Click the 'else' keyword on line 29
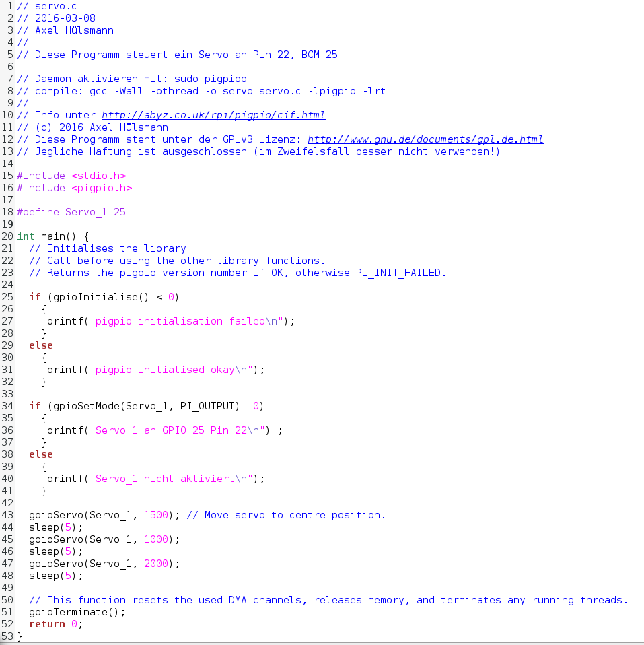This screenshot has height=645, width=644. (x=41, y=345)
